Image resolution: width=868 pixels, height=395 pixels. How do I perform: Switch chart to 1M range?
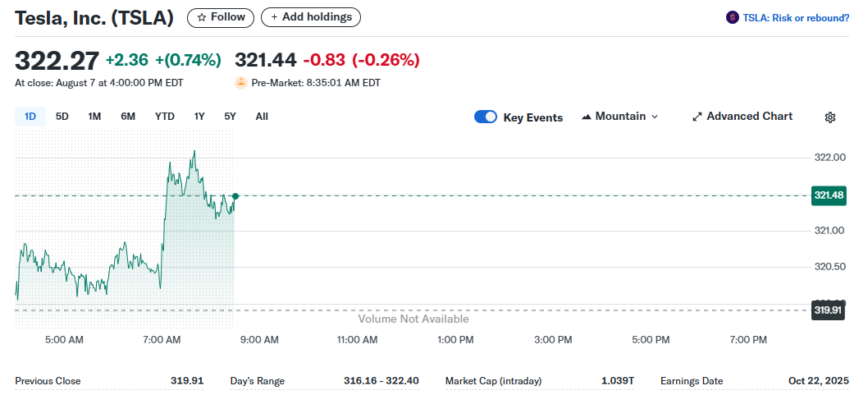click(94, 117)
